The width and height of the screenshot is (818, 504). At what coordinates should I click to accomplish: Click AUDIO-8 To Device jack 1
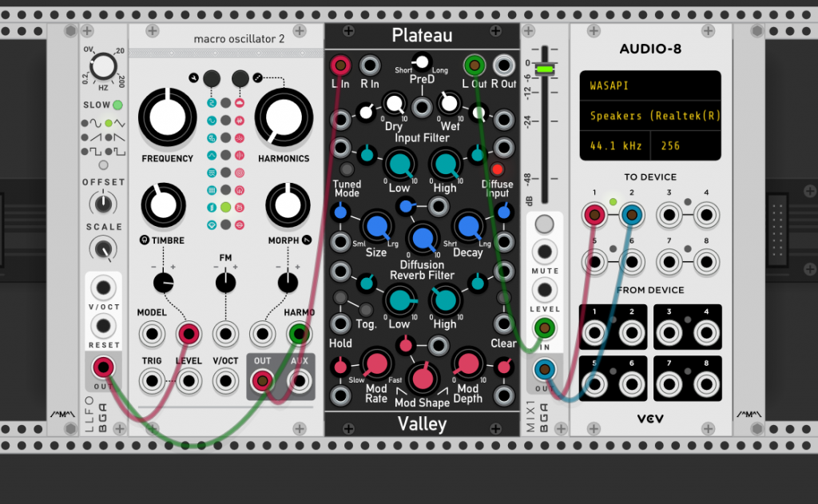[x=594, y=214]
